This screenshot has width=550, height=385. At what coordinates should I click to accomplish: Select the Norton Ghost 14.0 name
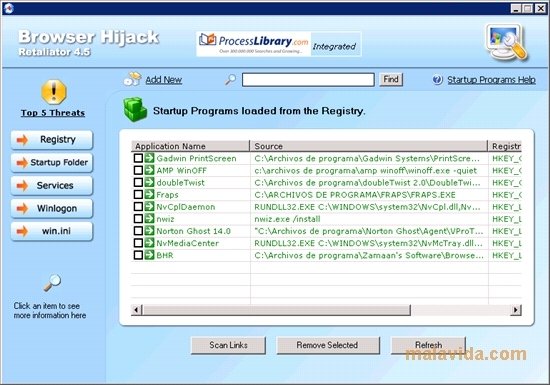click(194, 231)
